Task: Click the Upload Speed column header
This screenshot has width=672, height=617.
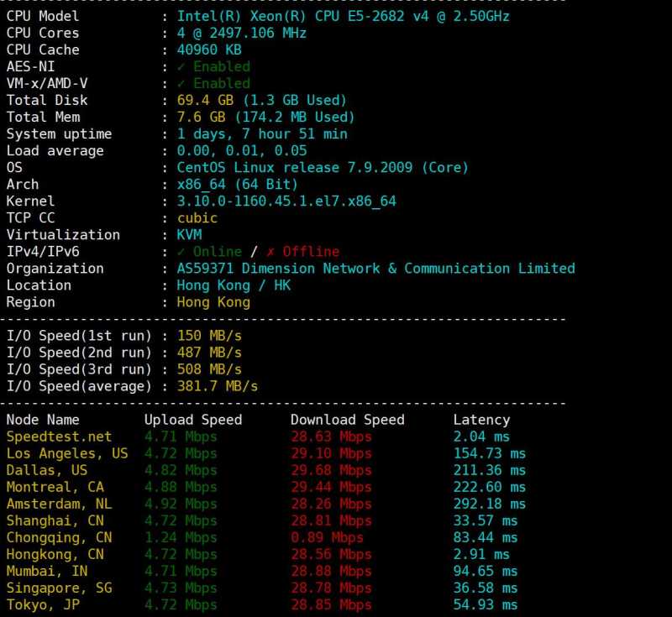Action: 192,419
